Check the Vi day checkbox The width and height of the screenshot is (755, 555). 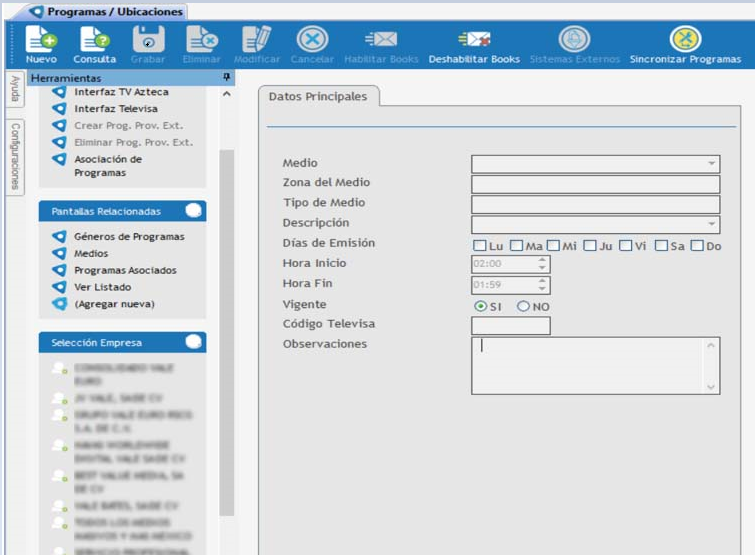(x=625, y=246)
